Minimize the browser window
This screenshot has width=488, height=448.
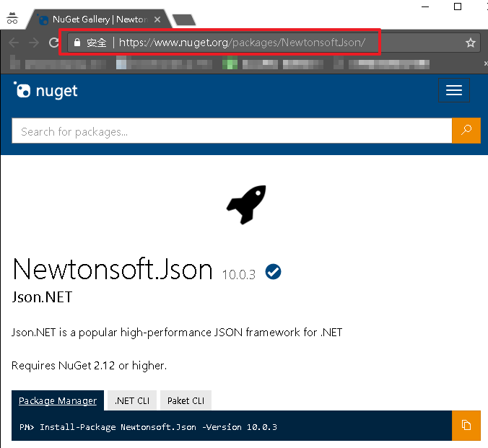point(425,6)
